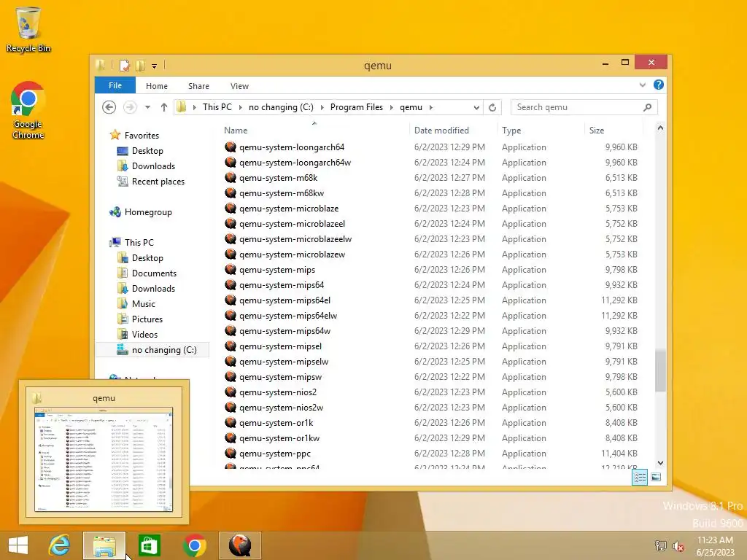This screenshot has height=560, width=747.
Task: Click the Search qemu input field
Action: (x=576, y=107)
